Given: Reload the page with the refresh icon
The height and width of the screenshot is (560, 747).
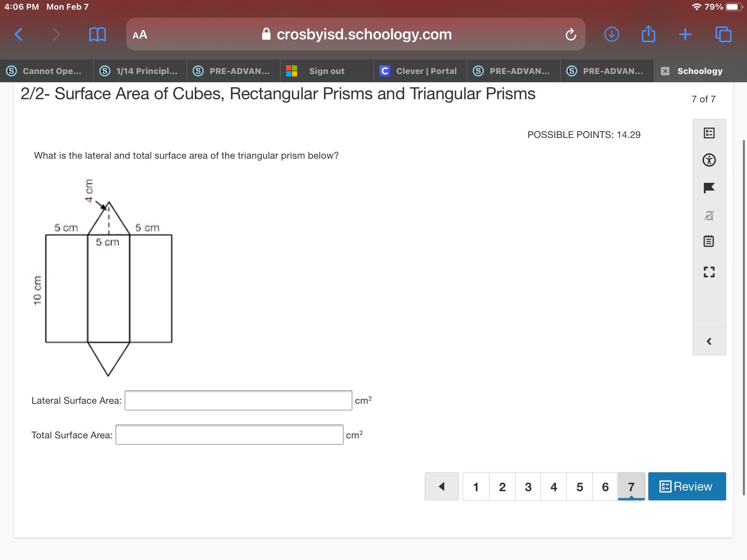Looking at the screenshot, I should [571, 35].
